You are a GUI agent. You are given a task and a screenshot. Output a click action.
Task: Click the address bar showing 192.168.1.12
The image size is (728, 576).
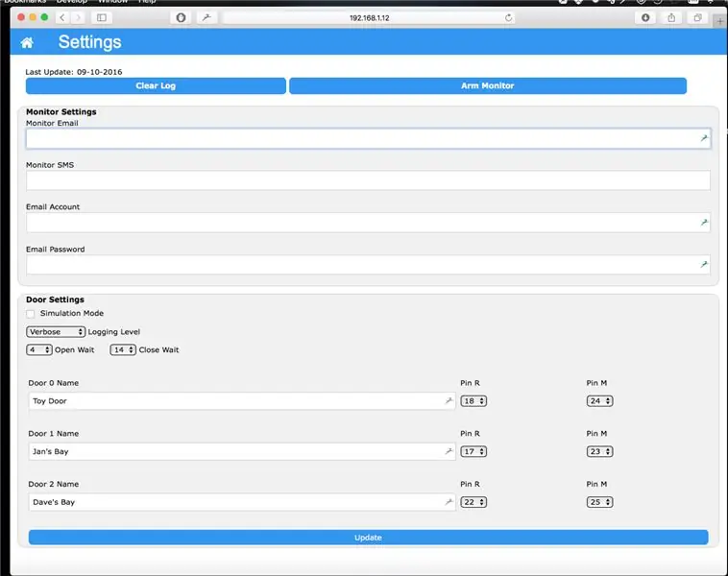tap(369, 17)
